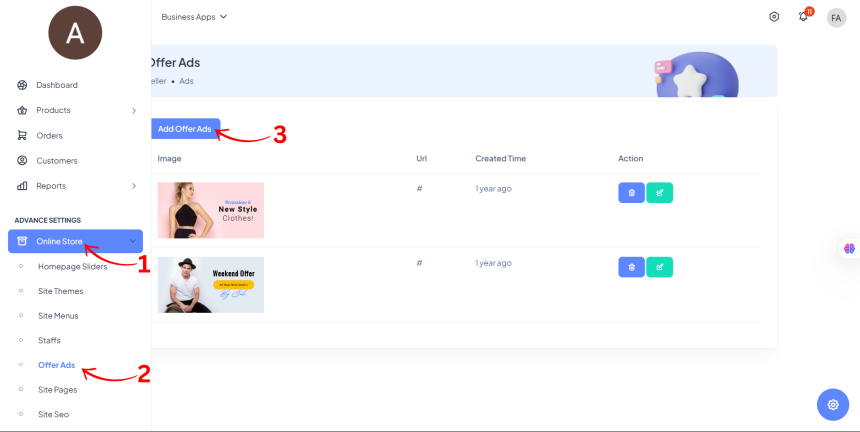The width and height of the screenshot is (860, 432).
Task: Open the Homepage Sliders link
Action: pos(72,266)
